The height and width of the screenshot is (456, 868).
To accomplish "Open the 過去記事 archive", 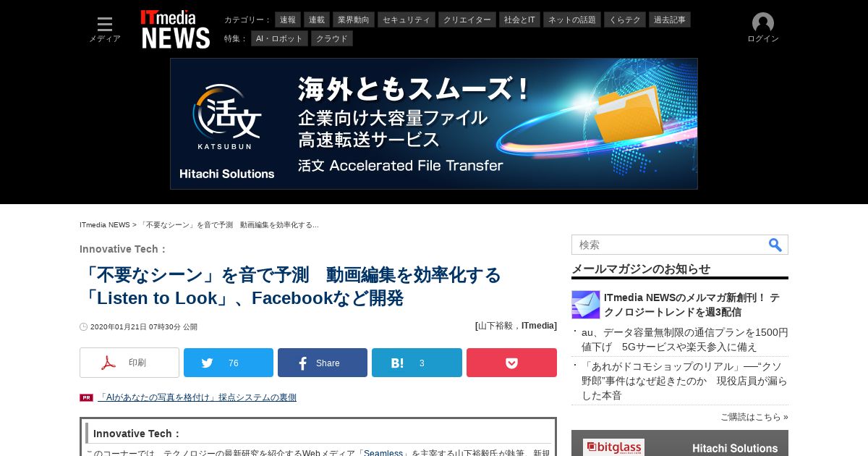I will 670,20.
